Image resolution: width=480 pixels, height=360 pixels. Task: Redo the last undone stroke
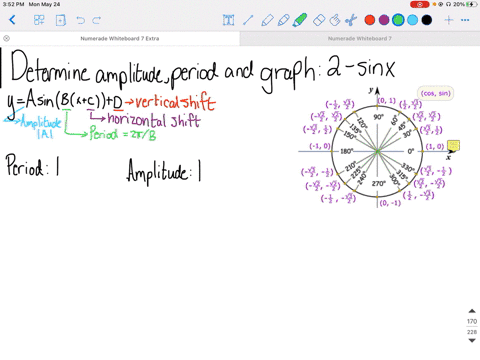pos(97,20)
